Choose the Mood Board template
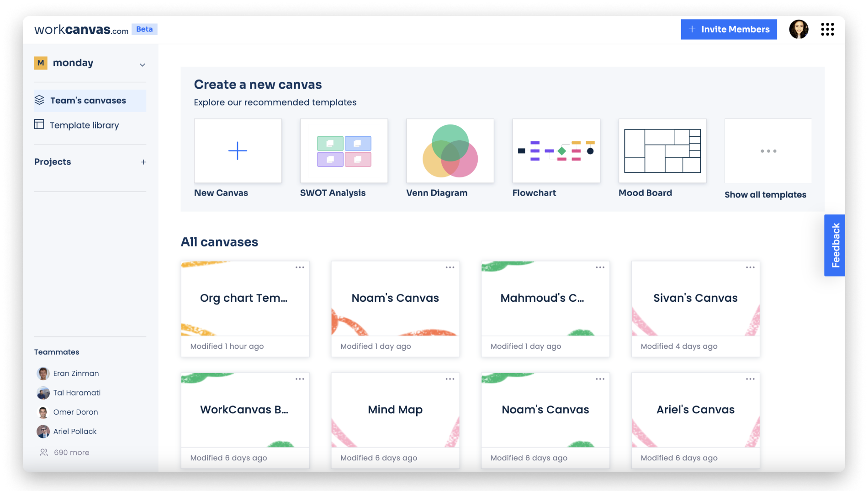 point(662,150)
